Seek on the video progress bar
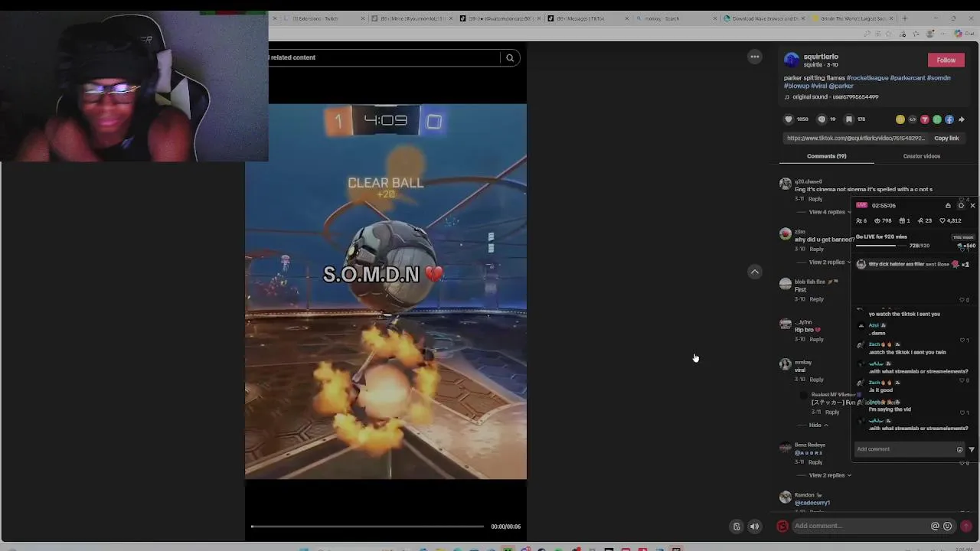This screenshot has width=980, height=551. point(367,527)
